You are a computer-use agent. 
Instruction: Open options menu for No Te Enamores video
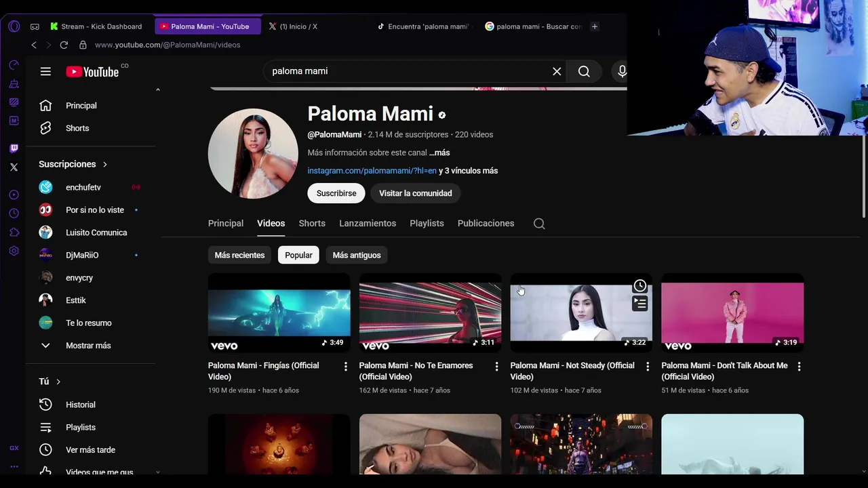(496, 366)
